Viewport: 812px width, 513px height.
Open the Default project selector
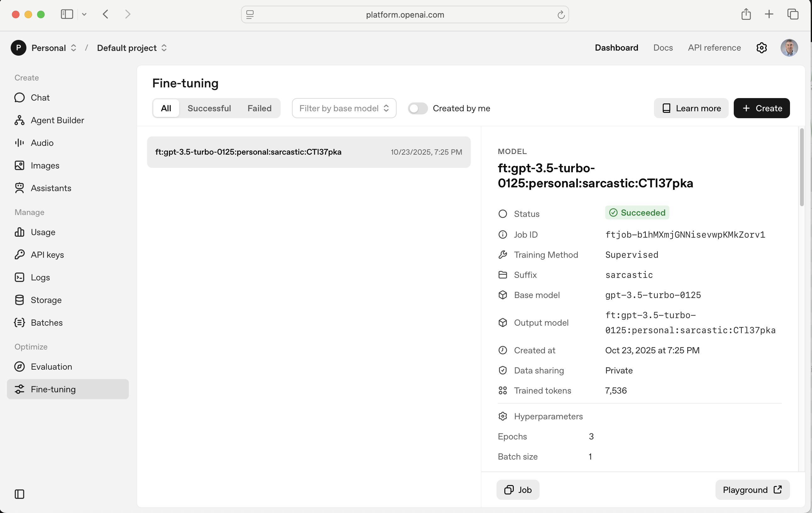coord(132,48)
